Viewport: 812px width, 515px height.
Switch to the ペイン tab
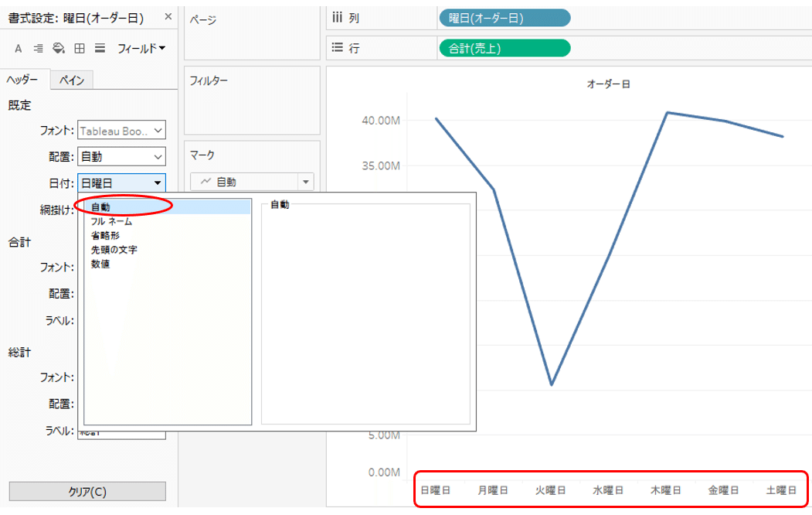point(71,80)
